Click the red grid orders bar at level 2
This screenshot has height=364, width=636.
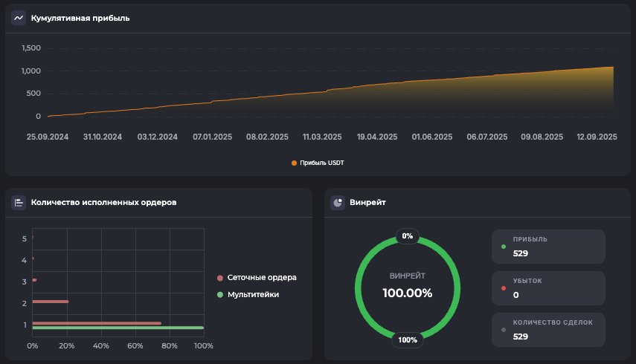click(51, 302)
